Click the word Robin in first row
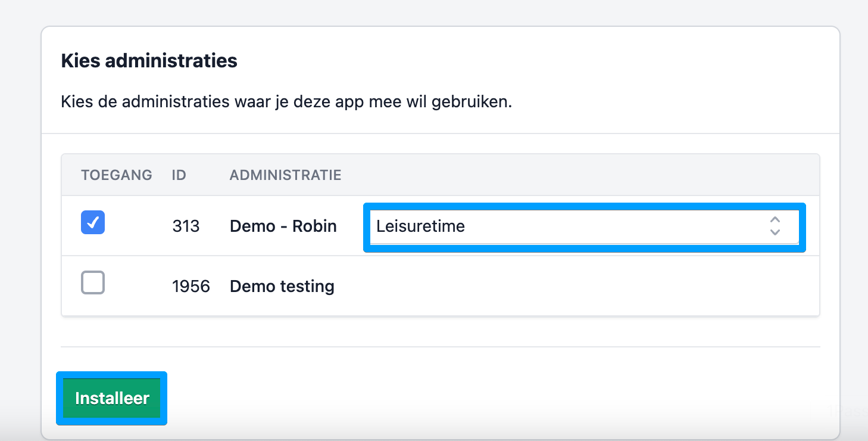 tap(314, 226)
